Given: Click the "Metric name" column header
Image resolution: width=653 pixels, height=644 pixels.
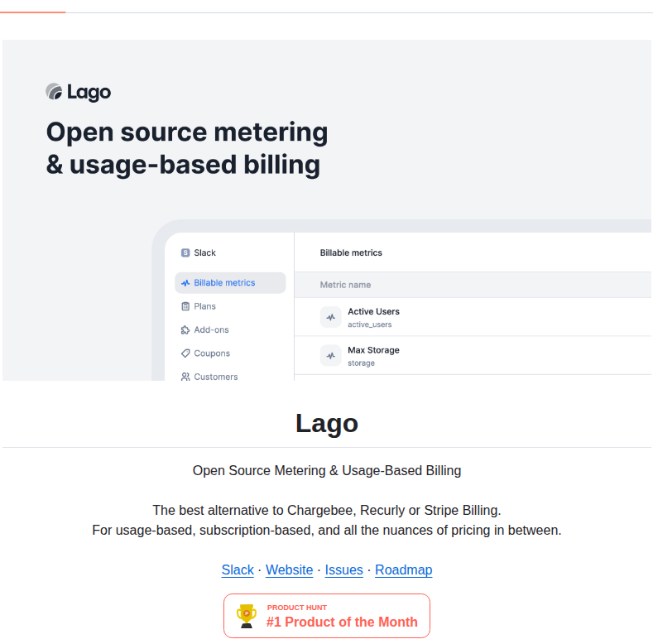Looking at the screenshot, I should pyautogui.click(x=345, y=285).
